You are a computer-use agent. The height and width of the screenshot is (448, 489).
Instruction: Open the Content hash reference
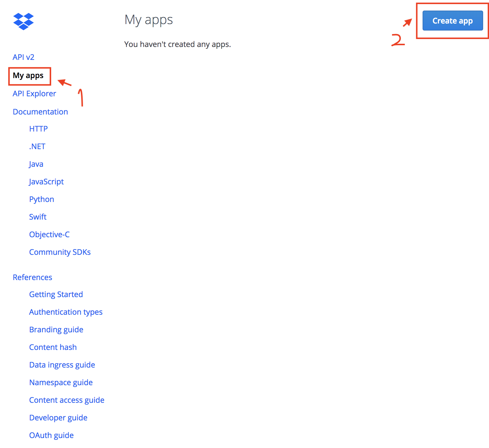coord(53,347)
